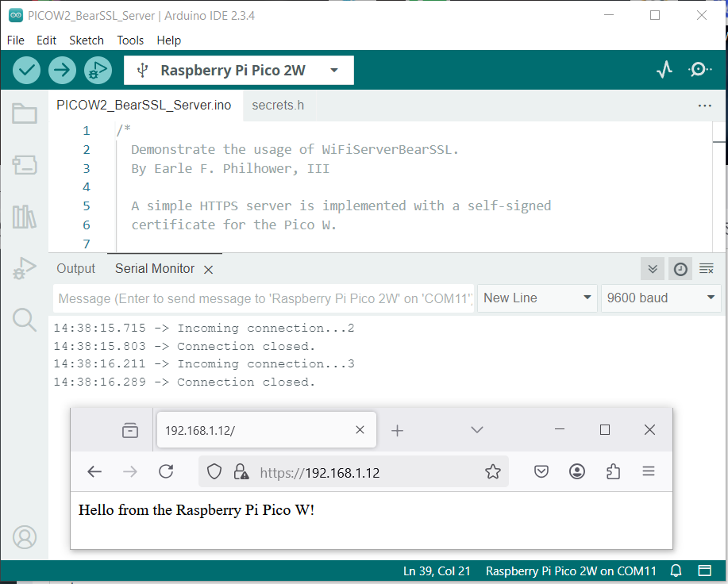Click the 192.168.1.12/ browser tab

tap(267, 430)
